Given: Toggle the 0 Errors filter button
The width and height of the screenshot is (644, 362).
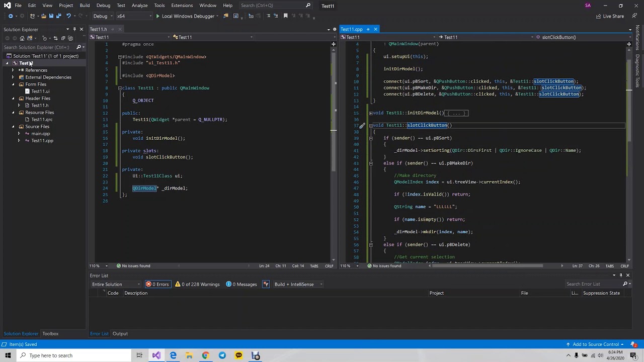Looking at the screenshot, I should click(157, 284).
